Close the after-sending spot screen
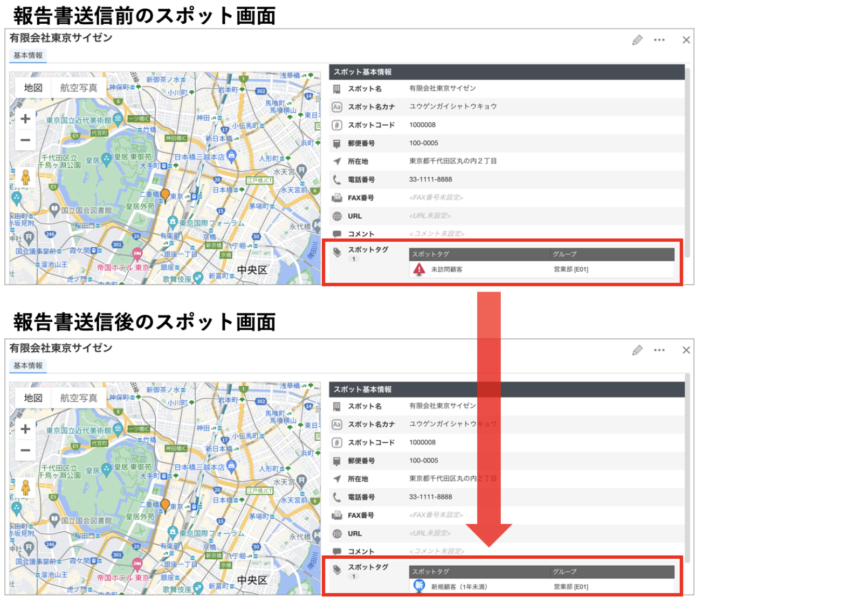868x597 pixels. (x=686, y=350)
